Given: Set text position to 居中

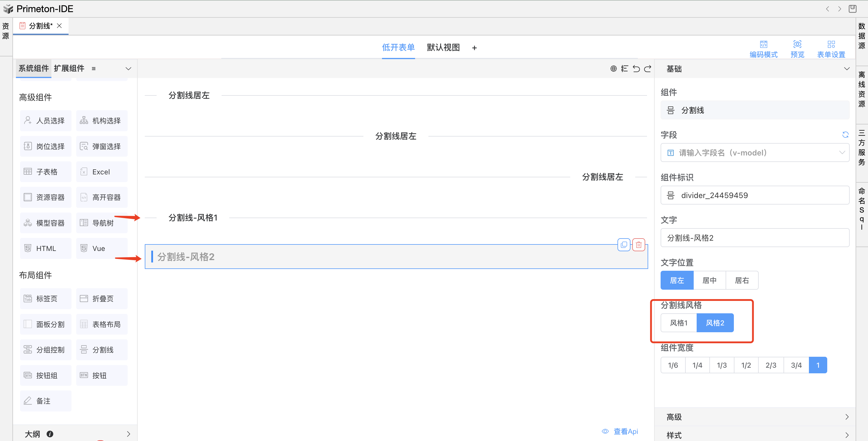Looking at the screenshot, I should click(709, 280).
